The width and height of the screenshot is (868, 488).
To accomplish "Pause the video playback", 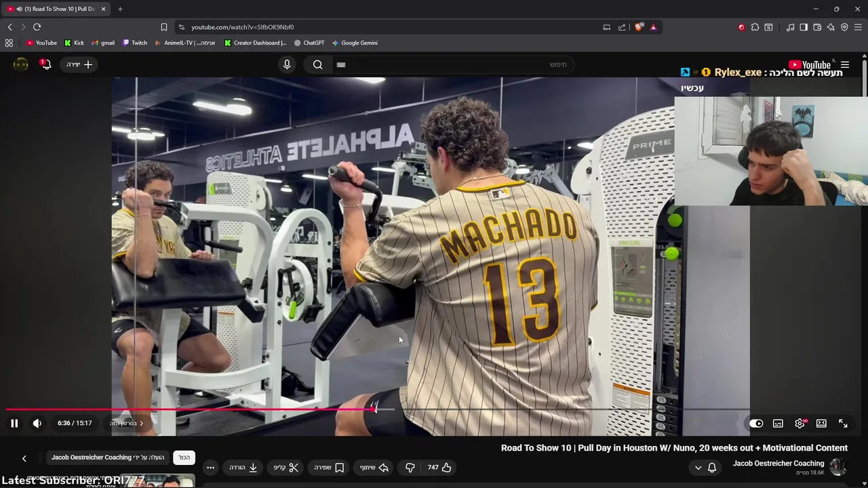I will 14,423.
